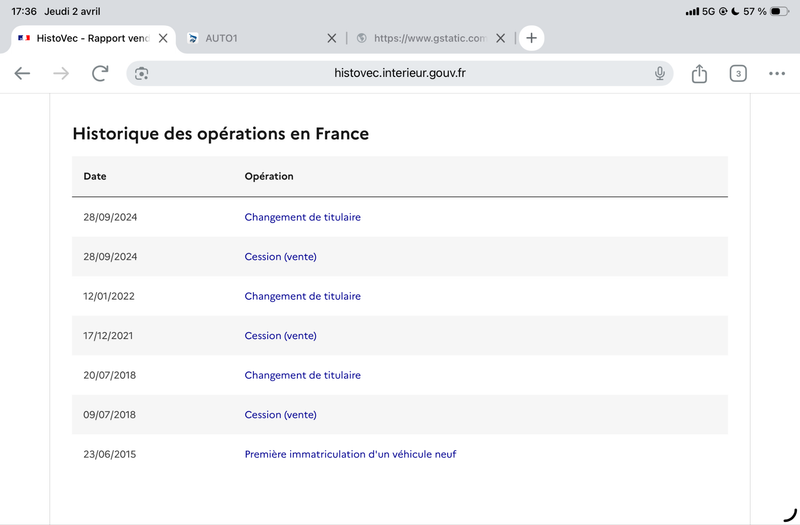The width and height of the screenshot is (800, 525).
Task: Close the gstatic.com tab
Action: click(502, 38)
